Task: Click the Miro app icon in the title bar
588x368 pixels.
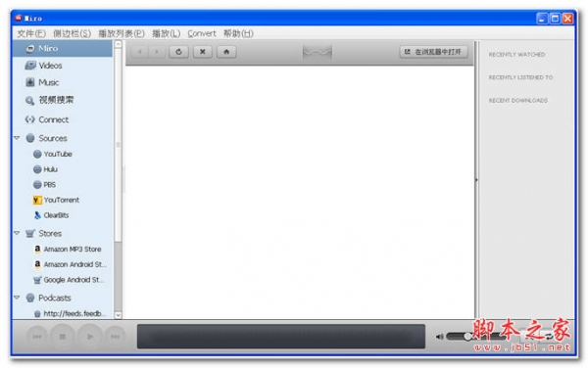Action: click(18, 18)
